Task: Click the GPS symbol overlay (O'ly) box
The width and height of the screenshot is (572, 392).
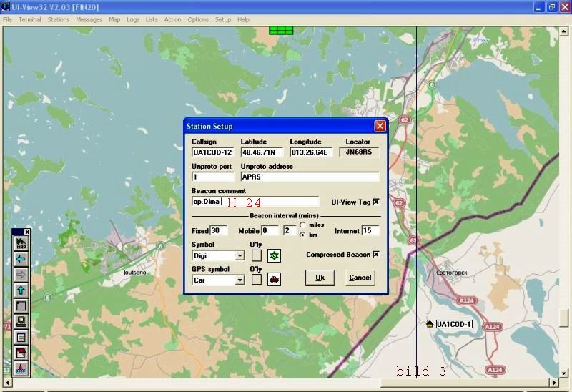Action: point(257,280)
